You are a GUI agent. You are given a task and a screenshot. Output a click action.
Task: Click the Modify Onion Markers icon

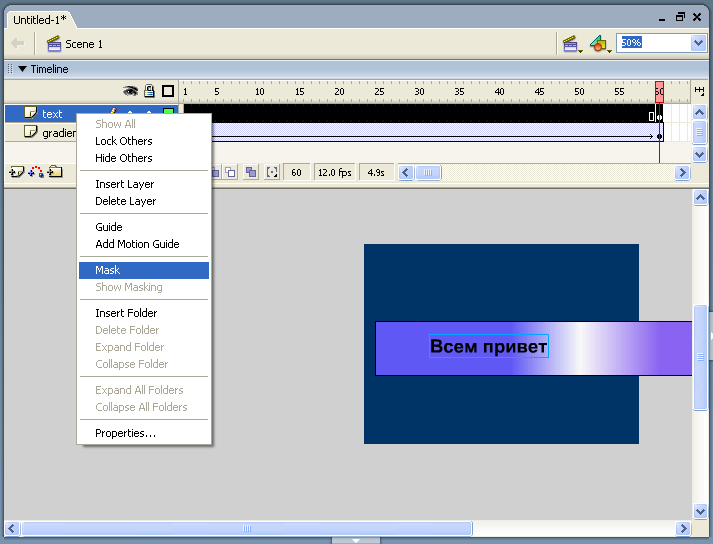click(272, 172)
